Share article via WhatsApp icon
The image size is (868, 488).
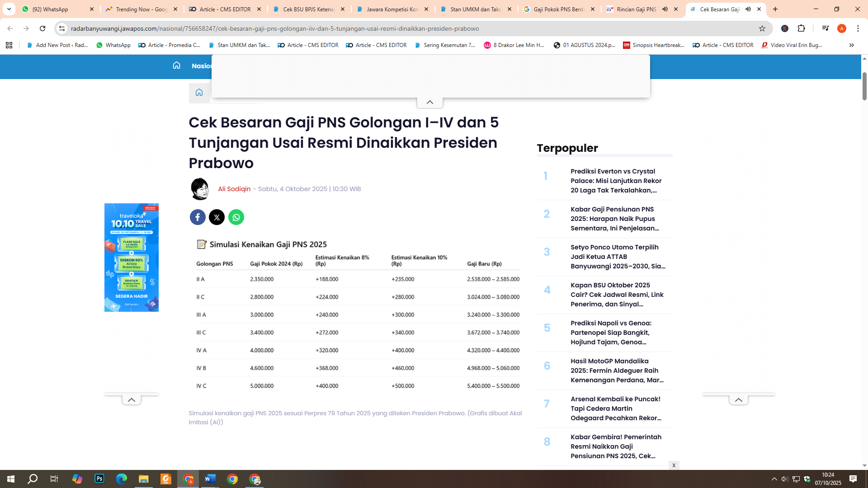click(236, 217)
